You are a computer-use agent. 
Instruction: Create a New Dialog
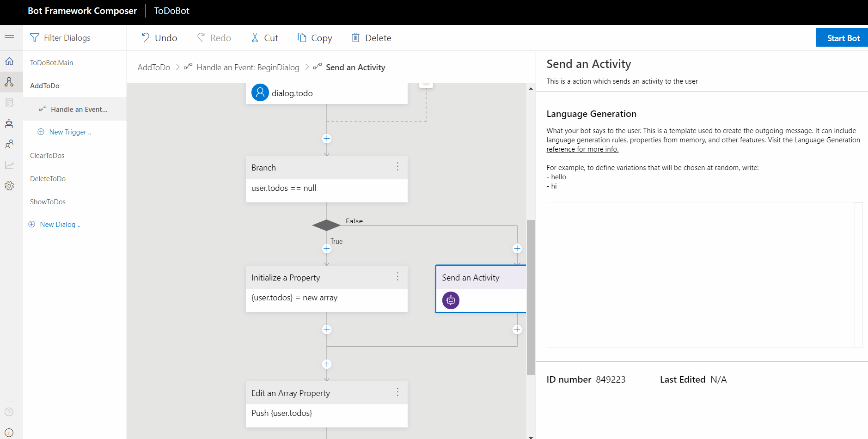click(x=55, y=225)
